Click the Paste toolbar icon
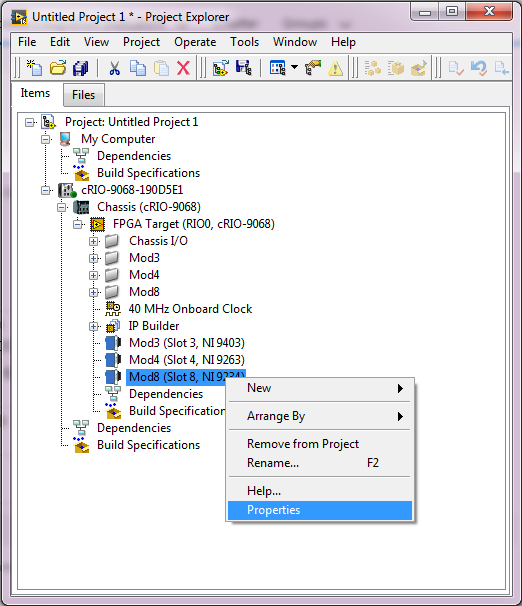The width and height of the screenshot is (522, 606). pos(161,68)
